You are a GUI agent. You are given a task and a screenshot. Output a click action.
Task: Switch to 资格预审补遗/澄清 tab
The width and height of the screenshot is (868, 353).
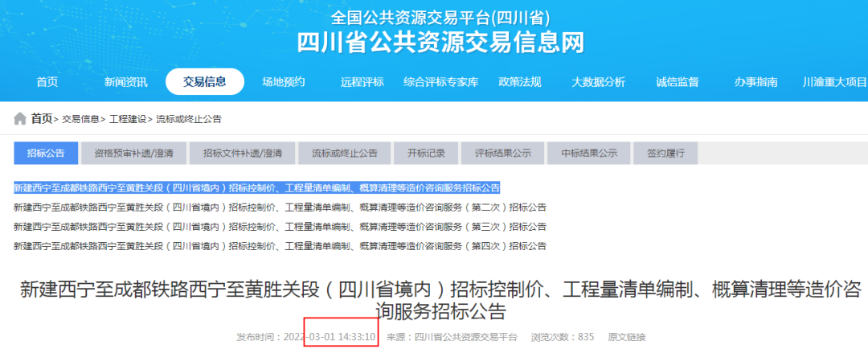[133, 154]
